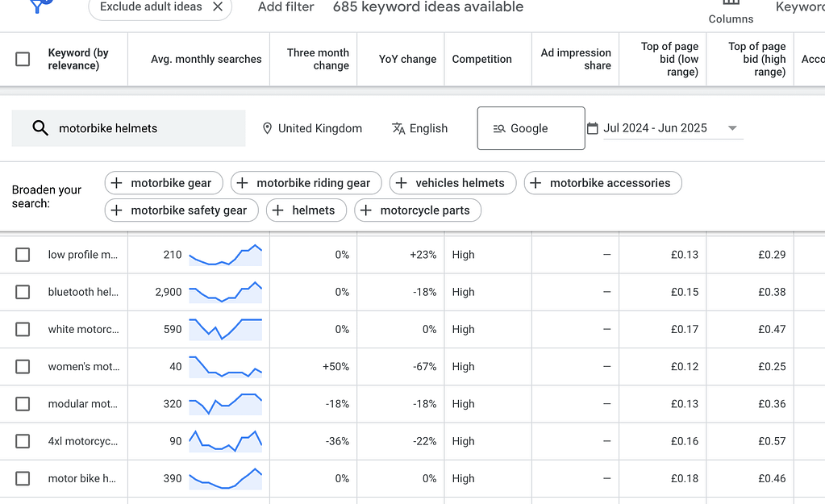
Task: Remove the Exclude adult ideas filter
Action: (x=218, y=6)
